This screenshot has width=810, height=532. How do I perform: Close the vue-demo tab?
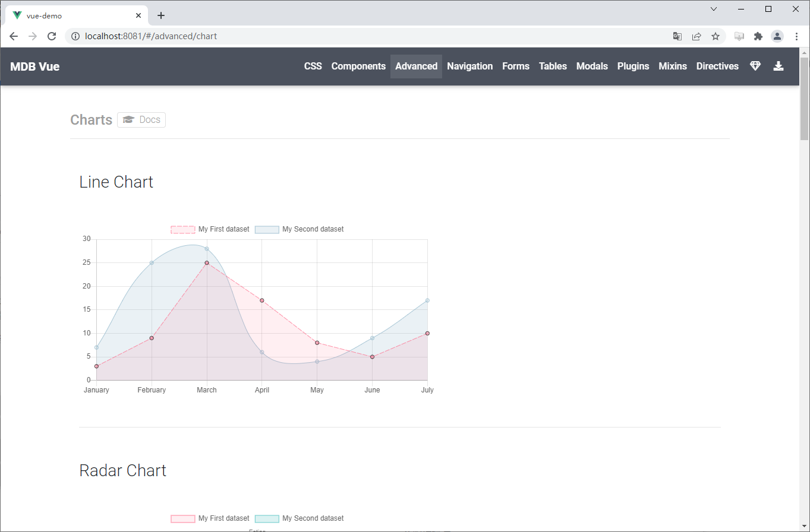pyautogui.click(x=138, y=15)
